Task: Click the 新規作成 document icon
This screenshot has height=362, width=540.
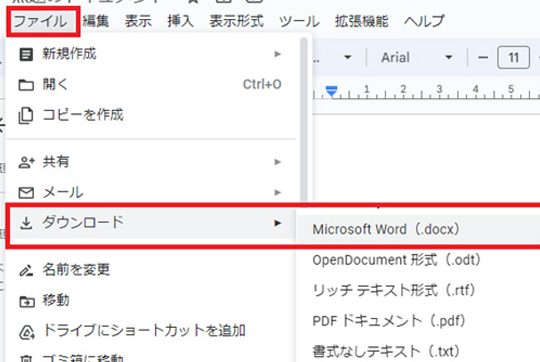Action: [26, 54]
